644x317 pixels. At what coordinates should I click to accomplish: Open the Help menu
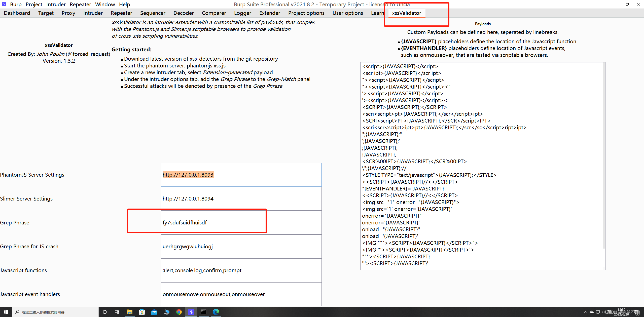pyautogui.click(x=125, y=4)
